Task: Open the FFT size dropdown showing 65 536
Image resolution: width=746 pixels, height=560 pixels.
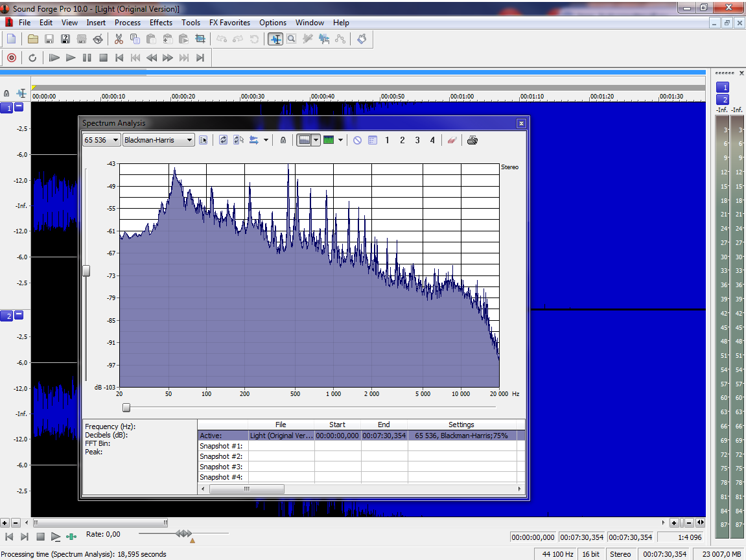Action: pos(101,140)
